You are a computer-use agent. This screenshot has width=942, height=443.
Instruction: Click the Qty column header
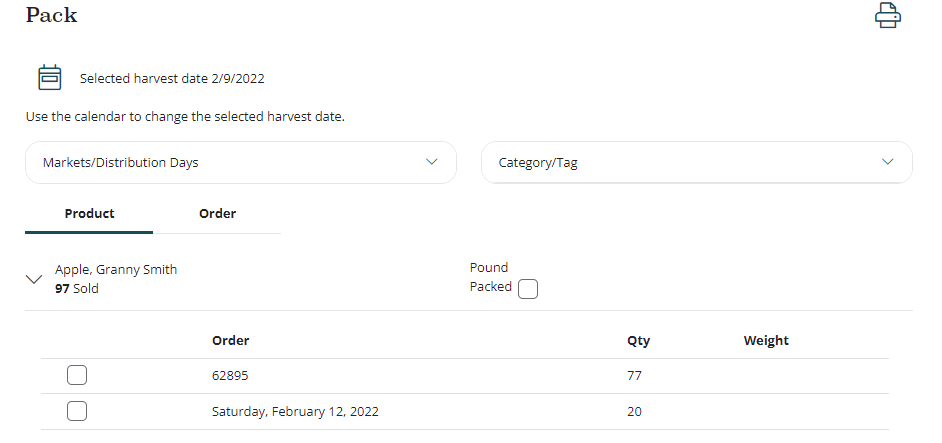638,341
